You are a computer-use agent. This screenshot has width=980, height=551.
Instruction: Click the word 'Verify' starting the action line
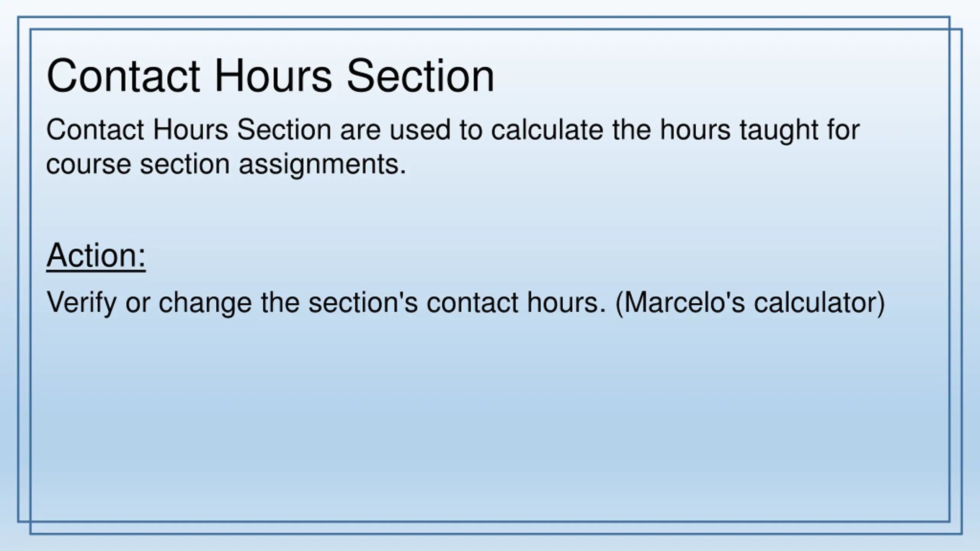(x=81, y=303)
